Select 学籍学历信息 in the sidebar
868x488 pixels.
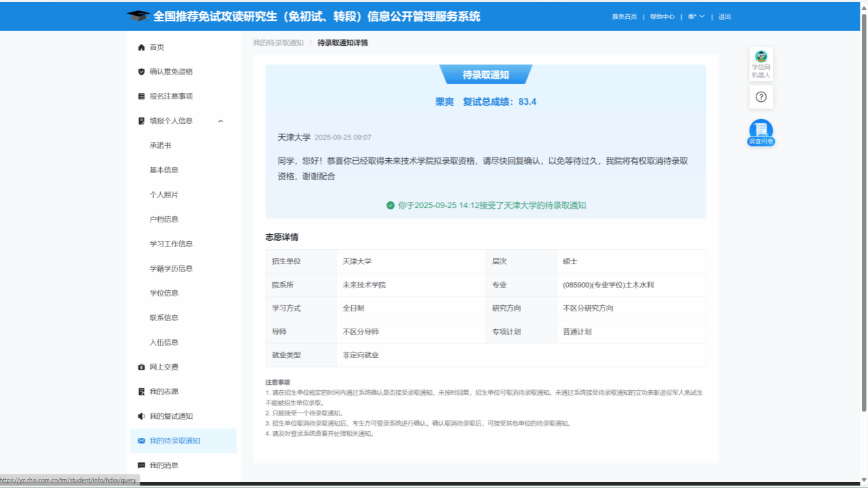click(x=171, y=268)
